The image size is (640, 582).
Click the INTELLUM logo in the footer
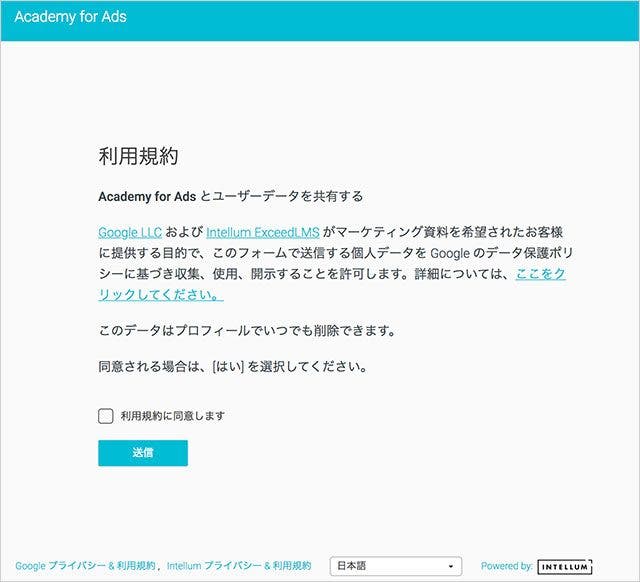(x=565, y=566)
